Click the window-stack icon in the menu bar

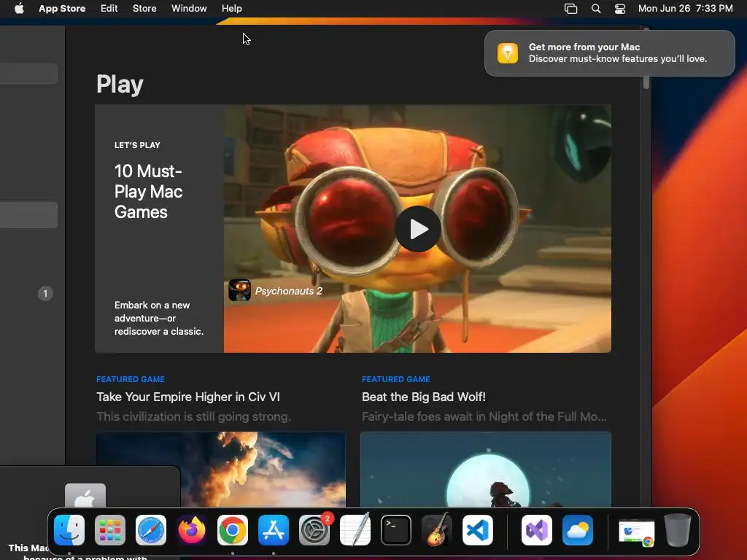coord(570,9)
